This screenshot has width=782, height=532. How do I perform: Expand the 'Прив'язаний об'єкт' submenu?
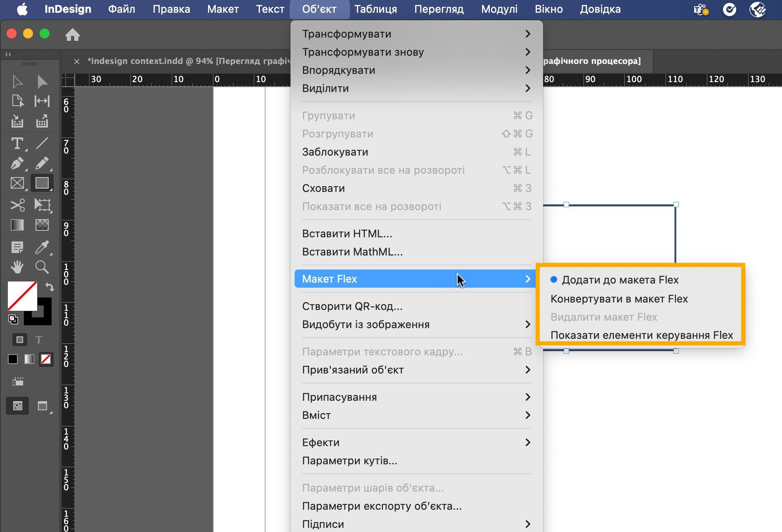tap(416, 370)
